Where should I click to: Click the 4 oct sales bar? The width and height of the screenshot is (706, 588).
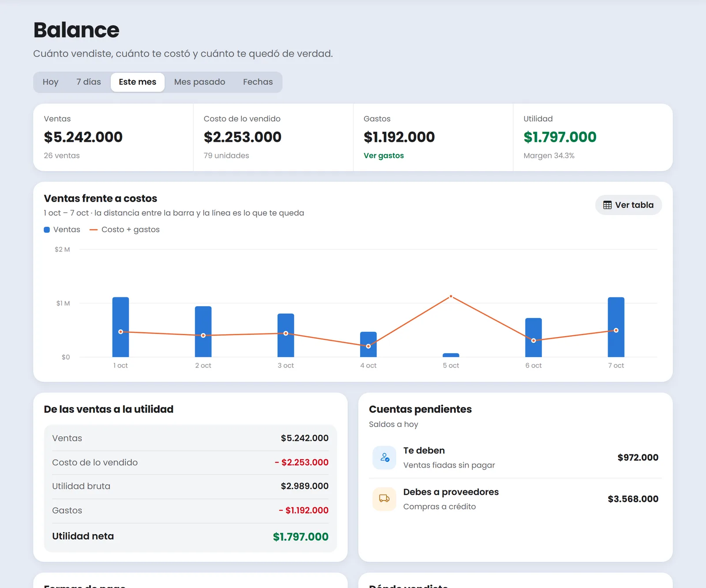[368, 344]
